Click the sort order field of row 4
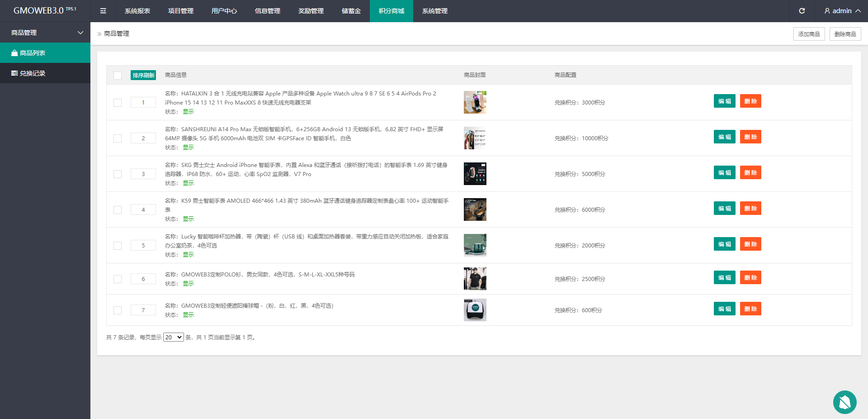The image size is (868, 419). click(143, 210)
